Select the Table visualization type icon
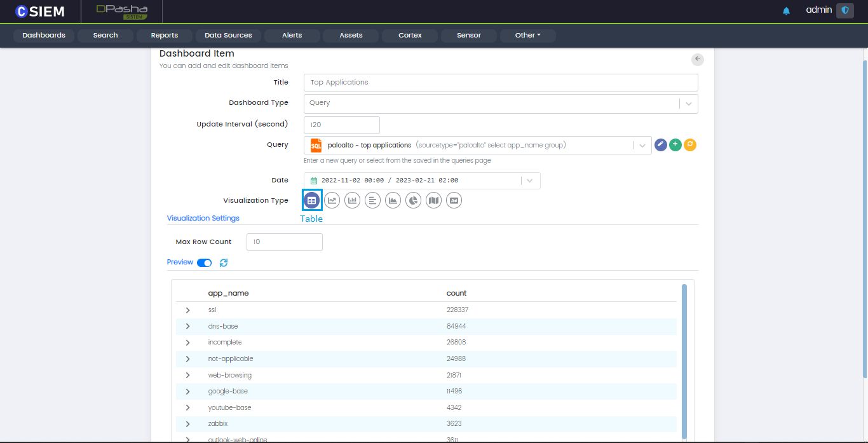 (312, 200)
